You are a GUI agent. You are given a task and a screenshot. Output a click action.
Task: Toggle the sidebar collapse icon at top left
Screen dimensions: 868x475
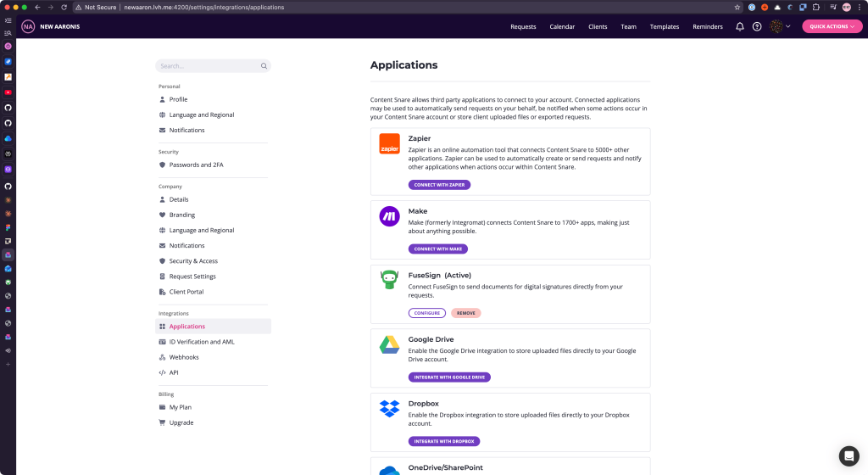point(8,20)
